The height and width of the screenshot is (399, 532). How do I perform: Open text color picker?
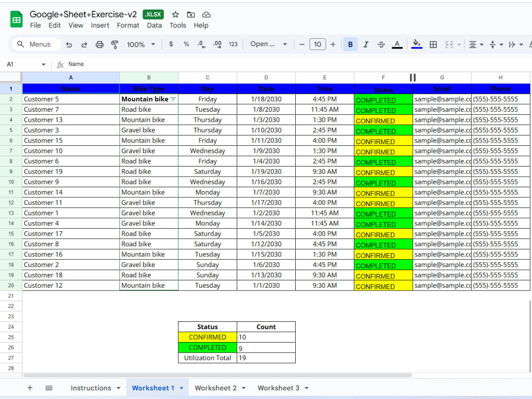click(397, 45)
